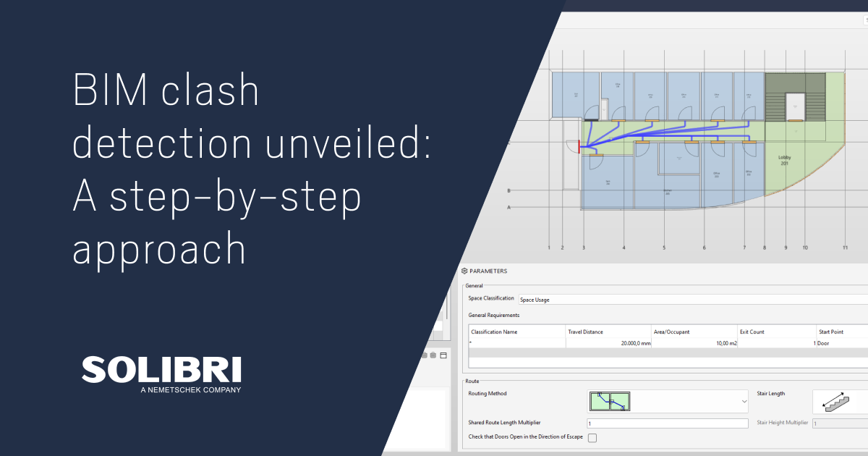Select the Classification Name column header

click(516, 332)
